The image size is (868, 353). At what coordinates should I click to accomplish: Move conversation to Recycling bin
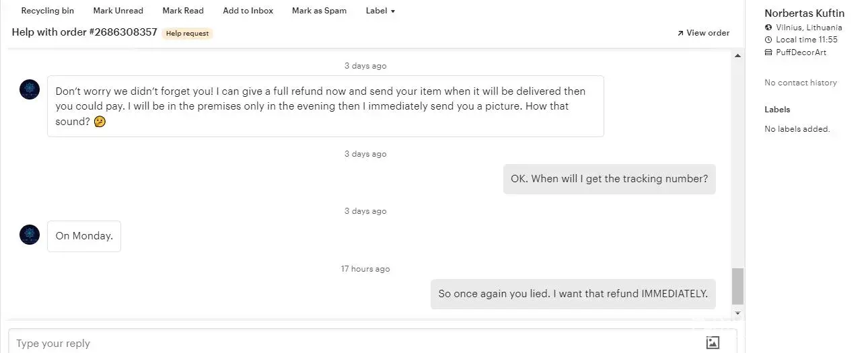tap(48, 11)
